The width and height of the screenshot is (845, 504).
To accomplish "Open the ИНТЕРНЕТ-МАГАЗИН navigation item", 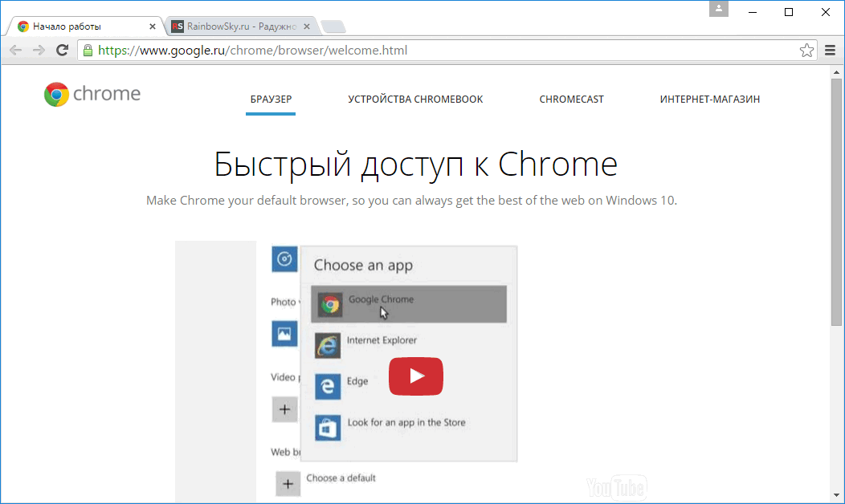I will (x=710, y=99).
